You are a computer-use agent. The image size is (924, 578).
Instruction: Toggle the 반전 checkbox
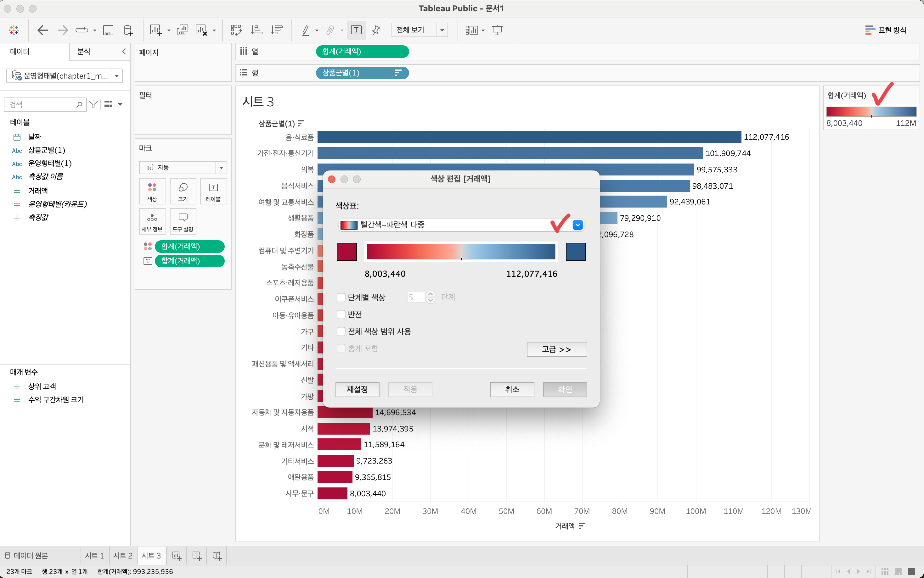341,314
